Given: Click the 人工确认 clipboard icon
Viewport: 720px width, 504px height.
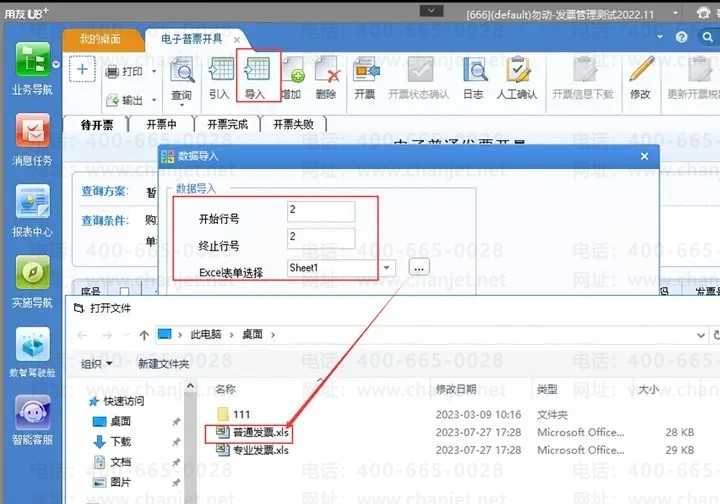Looking at the screenshot, I should pyautogui.click(x=518, y=69).
